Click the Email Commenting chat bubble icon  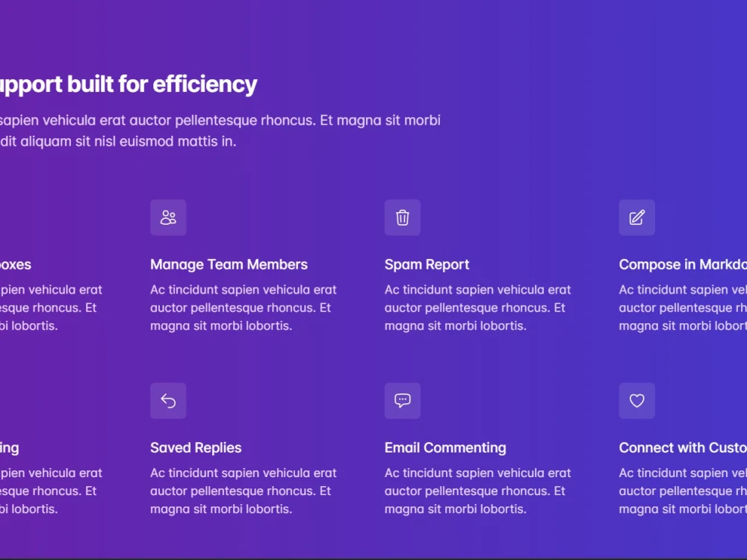click(403, 401)
